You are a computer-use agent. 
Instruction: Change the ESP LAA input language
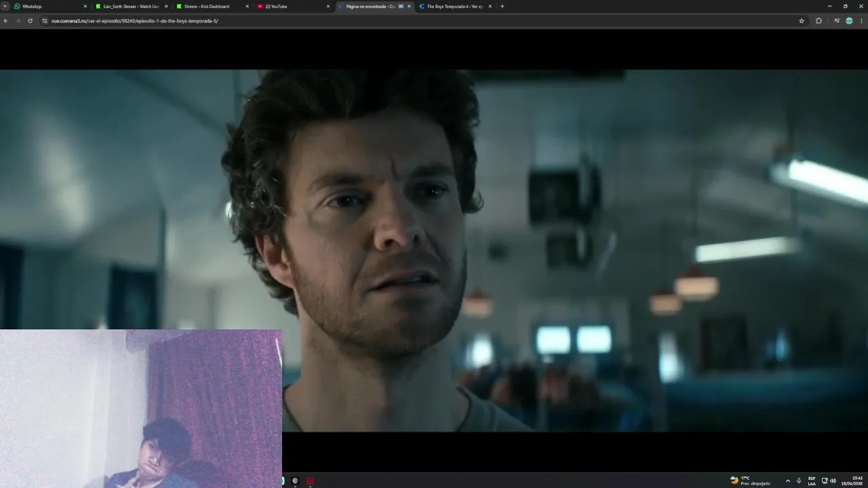[x=812, y=481]
